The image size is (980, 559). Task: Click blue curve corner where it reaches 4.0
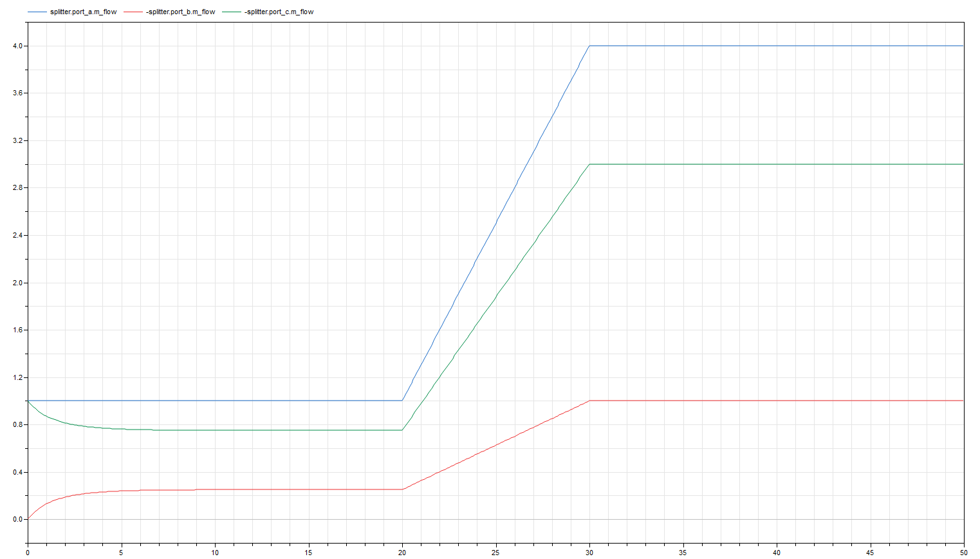(589, 46)
